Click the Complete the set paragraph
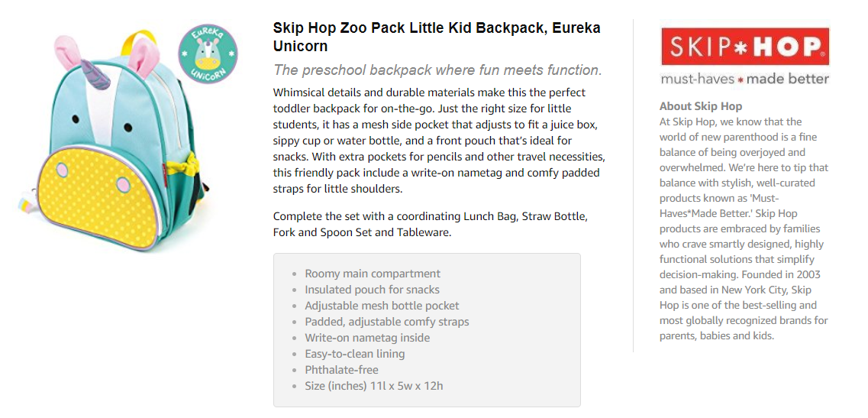The height and width of the screenshot is (418, 868). pyautogui.click(x=430, y=224)
